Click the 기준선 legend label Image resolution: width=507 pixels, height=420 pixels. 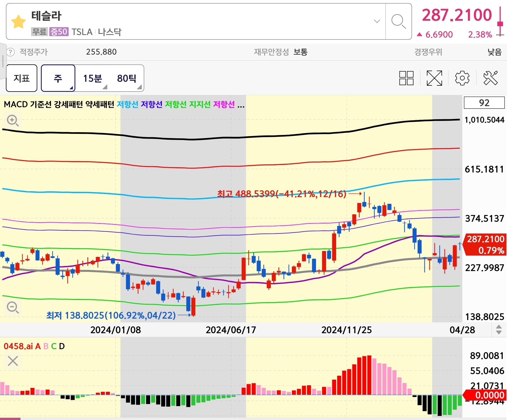41,104
